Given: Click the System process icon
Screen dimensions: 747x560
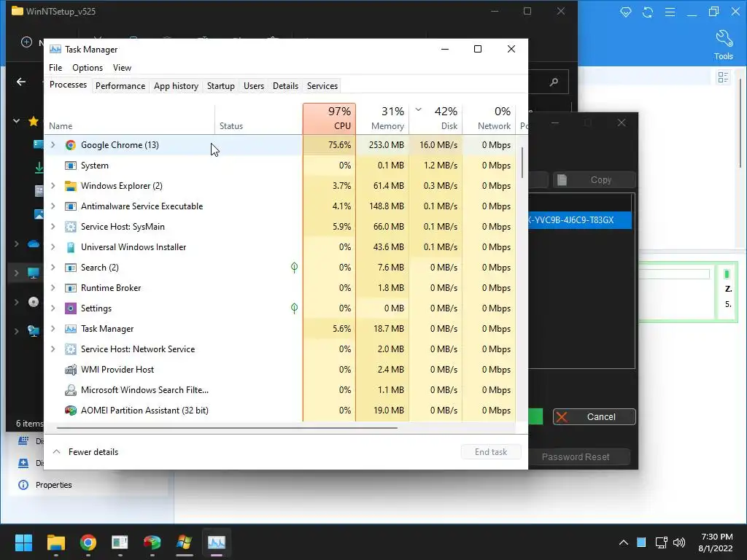Looking at the screenshot, I should (x=71, y=166).
